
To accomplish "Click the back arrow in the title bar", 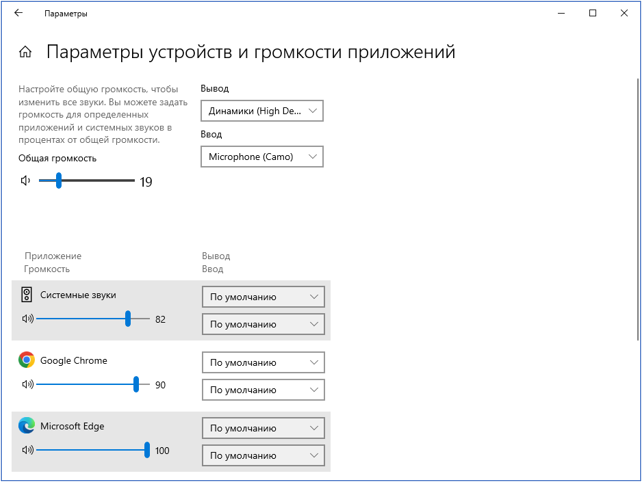I will (18, 14).
